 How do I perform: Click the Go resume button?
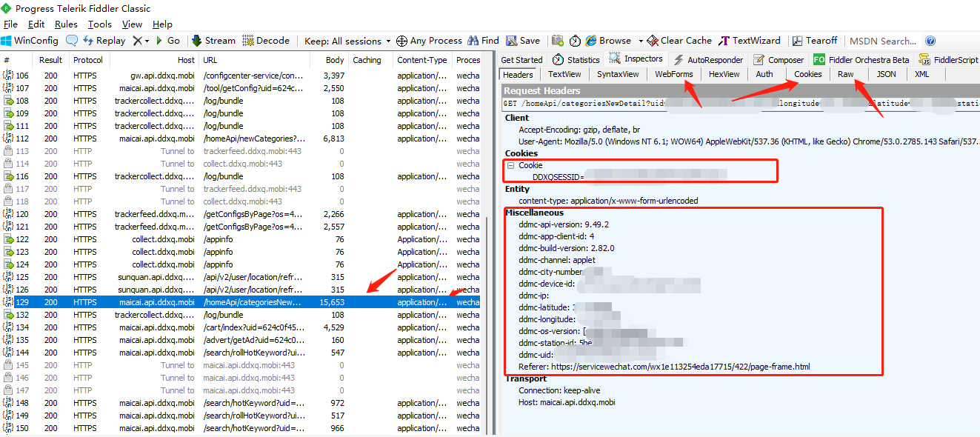[x=167, y=41]
